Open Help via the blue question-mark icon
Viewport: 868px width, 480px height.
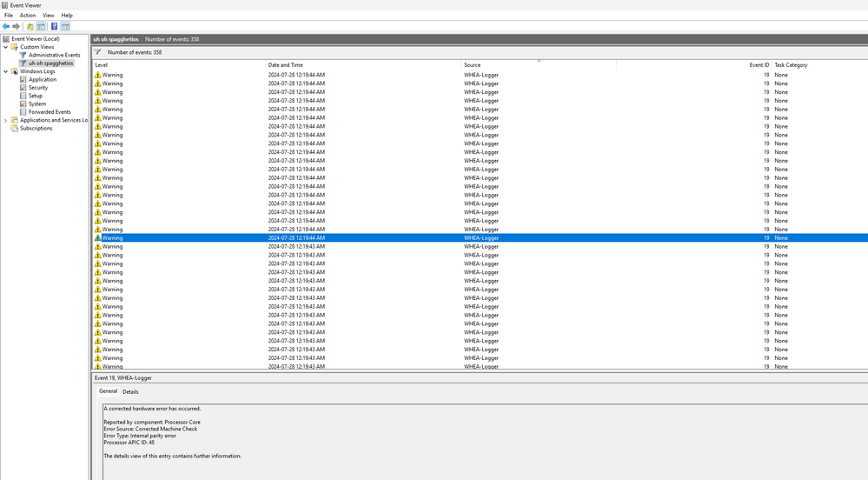pyautogui.click(x=54, y=27)
